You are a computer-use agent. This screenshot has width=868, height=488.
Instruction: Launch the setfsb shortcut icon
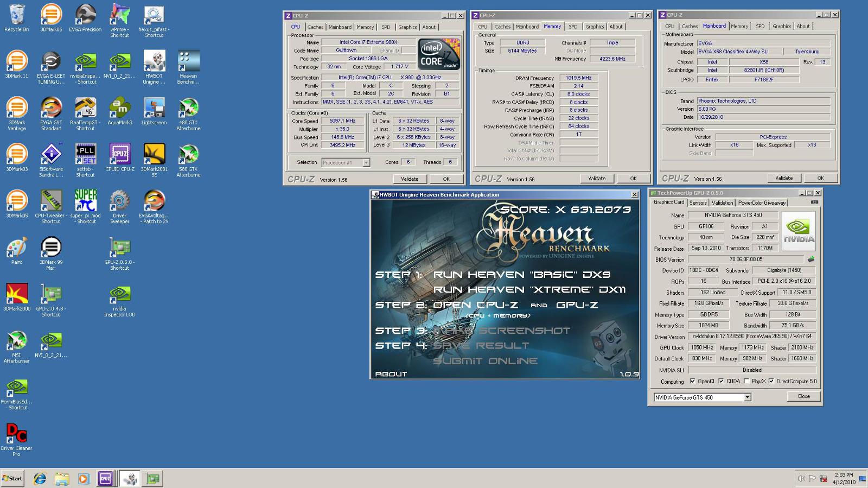point(85,161)
